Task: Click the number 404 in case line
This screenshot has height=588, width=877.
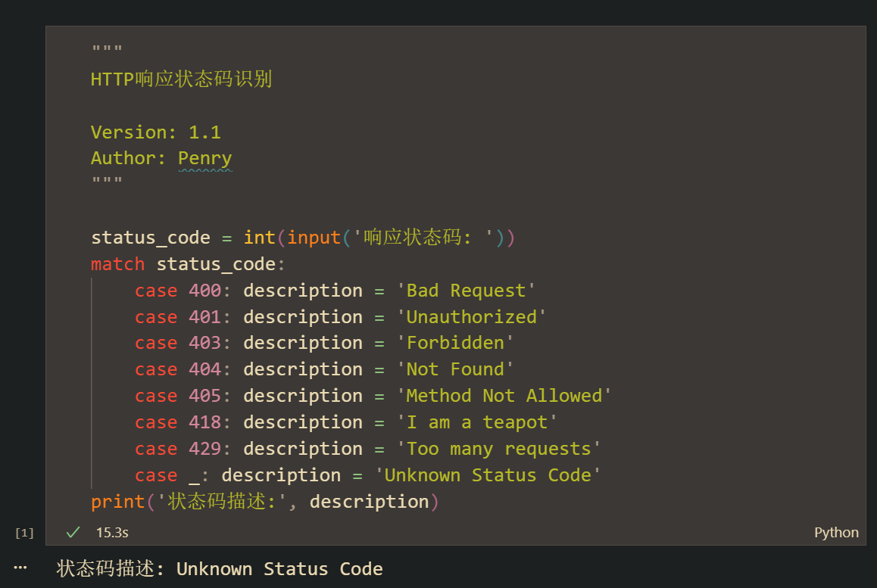Action: (x=204, y=369)
